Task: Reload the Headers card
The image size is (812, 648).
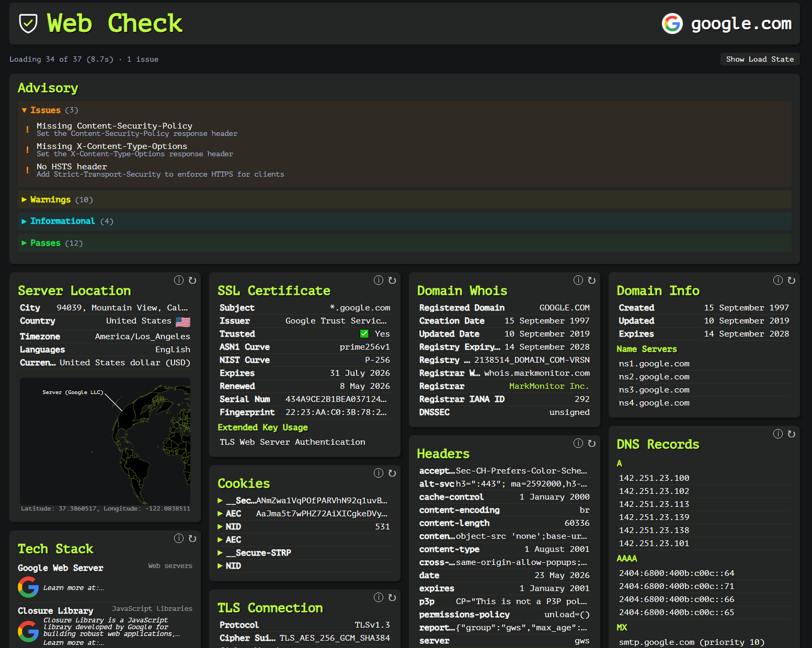Action: pos(592,444)
